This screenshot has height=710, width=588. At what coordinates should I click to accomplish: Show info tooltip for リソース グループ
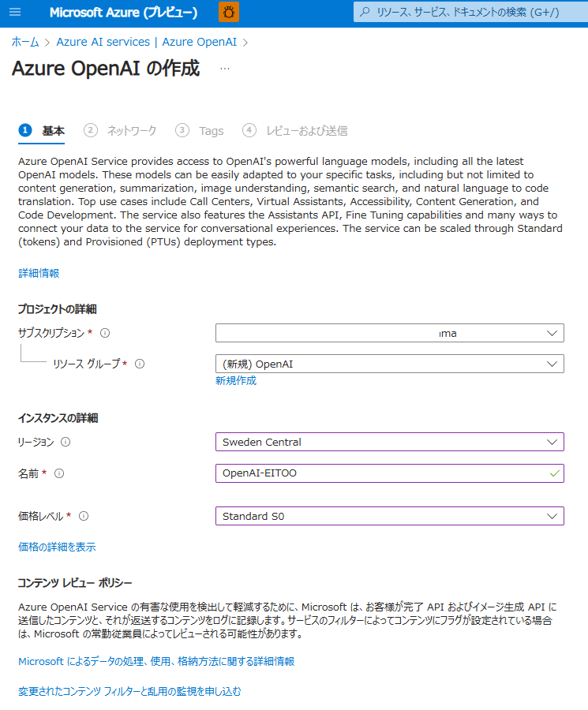[x=140, y=364]
